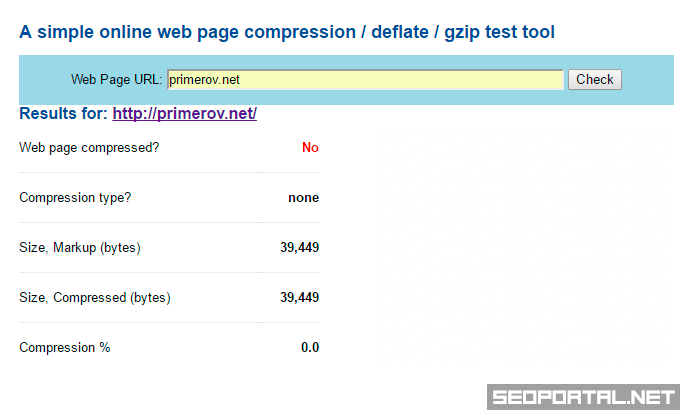
Task: Click the 'Compression %' row label
Action: click(65, 348)
